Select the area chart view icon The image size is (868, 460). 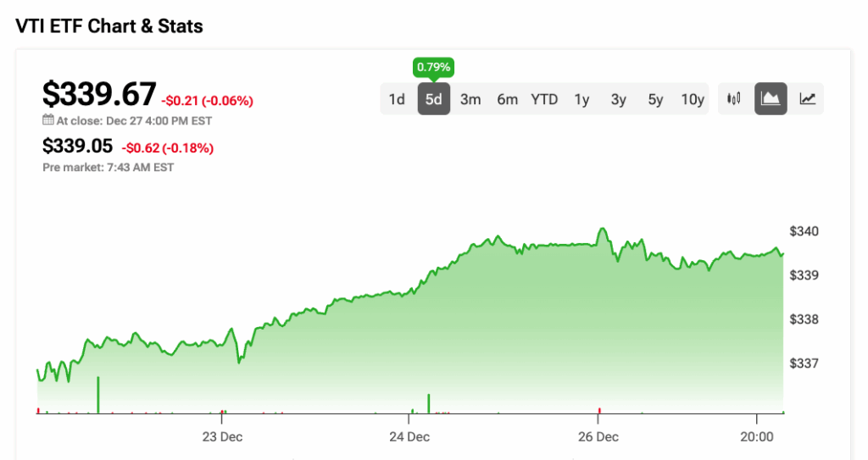771,99
